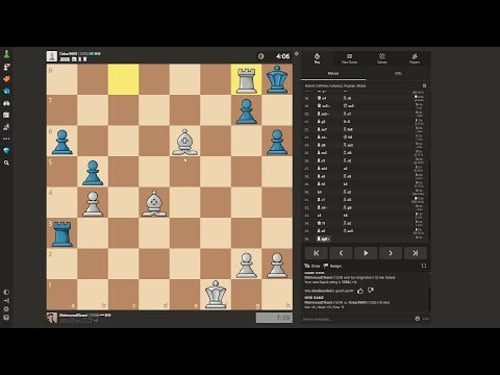Image resolution: width=500 pixels, height=375 pixels.
Task: Click the bottom player avatar
Action: (52, 318)
